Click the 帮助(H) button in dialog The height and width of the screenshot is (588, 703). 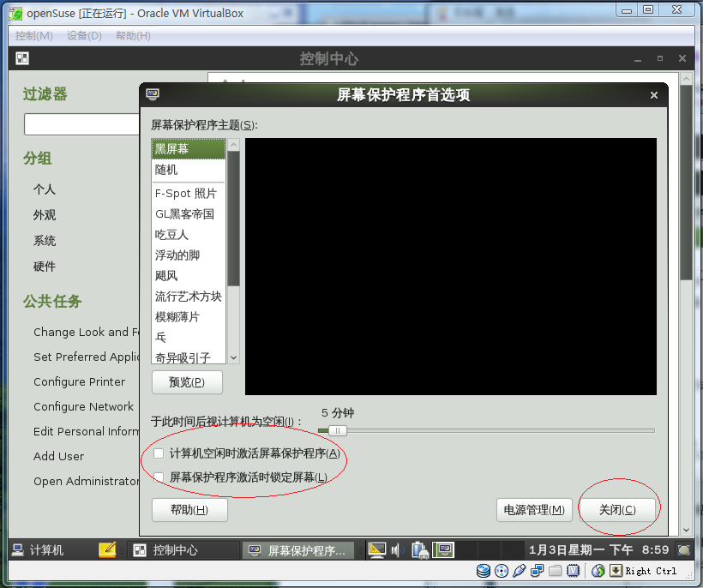pyautogui.click(x=189, y=510)
